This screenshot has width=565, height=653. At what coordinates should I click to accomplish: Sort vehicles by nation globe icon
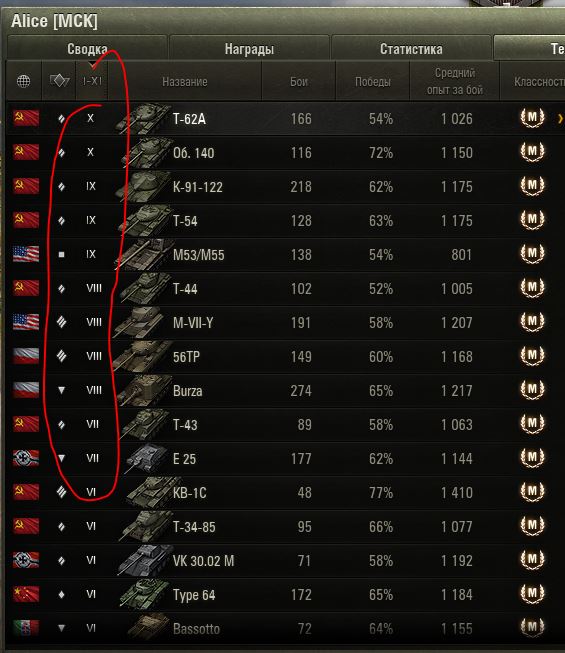coord(24,81)
